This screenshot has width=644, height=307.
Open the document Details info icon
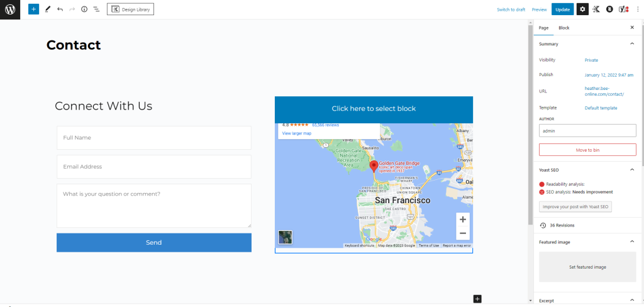pyautogui.click(x=84, y=9)
